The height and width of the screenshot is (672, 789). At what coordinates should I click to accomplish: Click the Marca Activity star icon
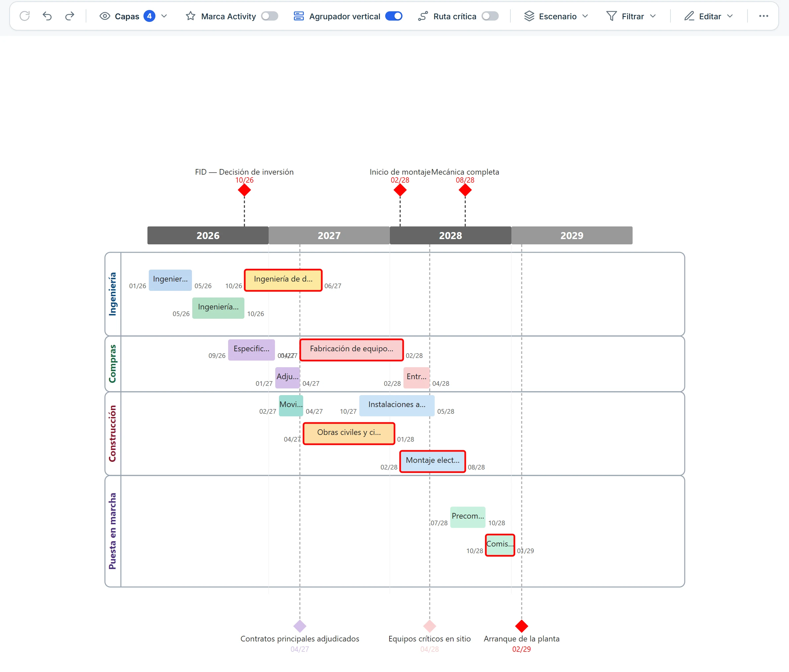pos(190,16)
